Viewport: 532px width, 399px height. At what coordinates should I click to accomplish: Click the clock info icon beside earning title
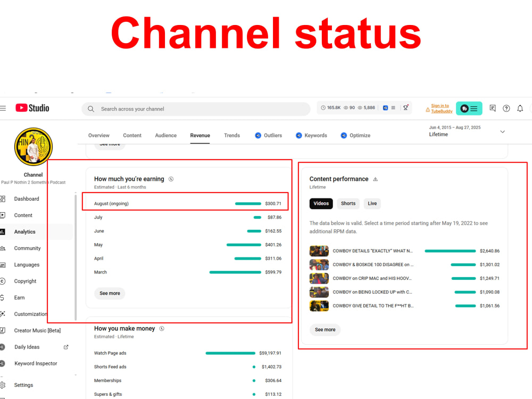click(x=171, y=179)
